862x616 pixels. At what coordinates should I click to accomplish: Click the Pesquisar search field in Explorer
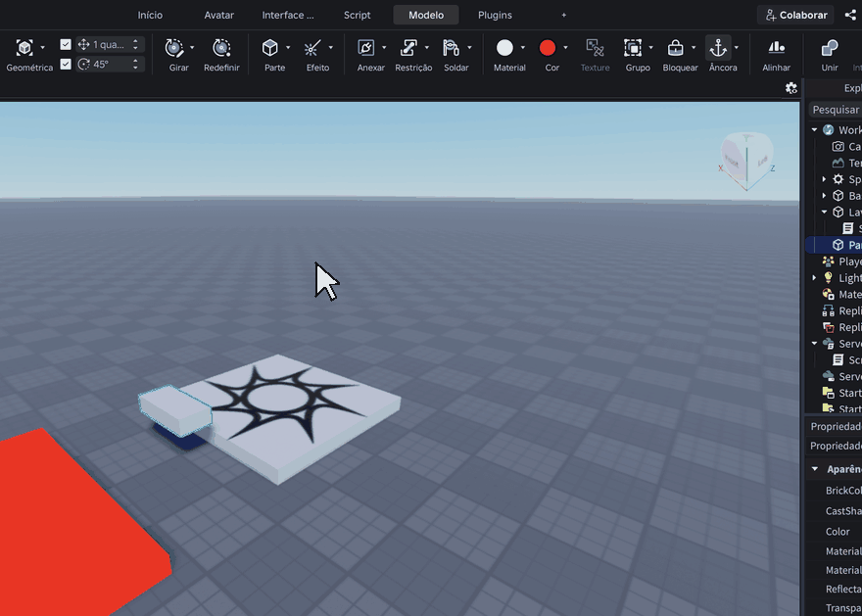[x=835, y=110]
